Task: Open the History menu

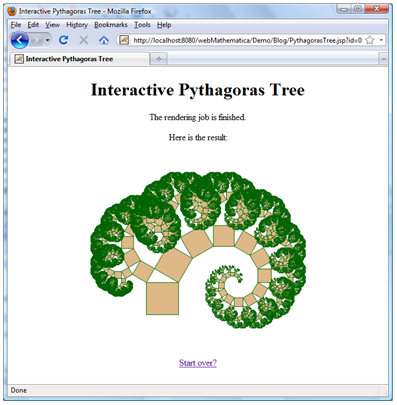Action: (x=77, y=25)
